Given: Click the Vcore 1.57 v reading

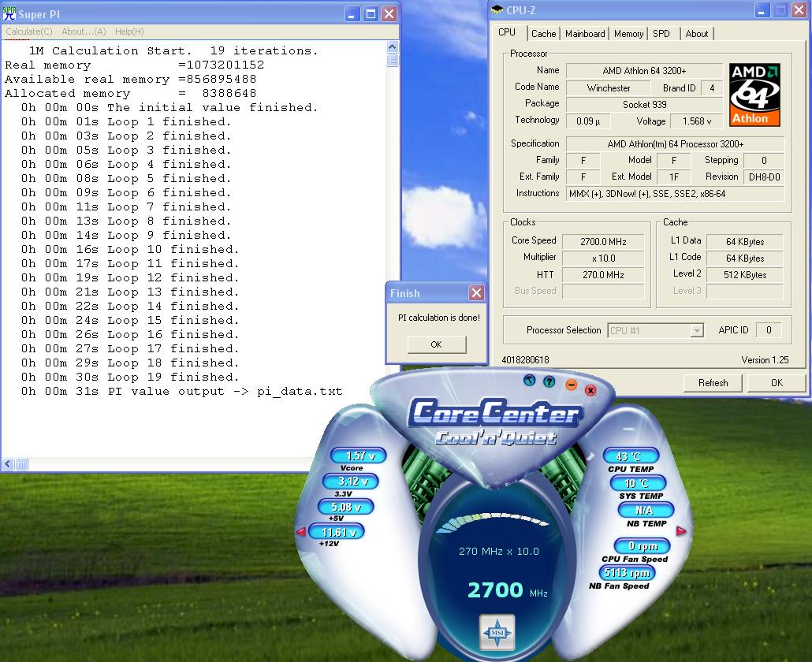Looking at the screenshot, I should 359,456.
